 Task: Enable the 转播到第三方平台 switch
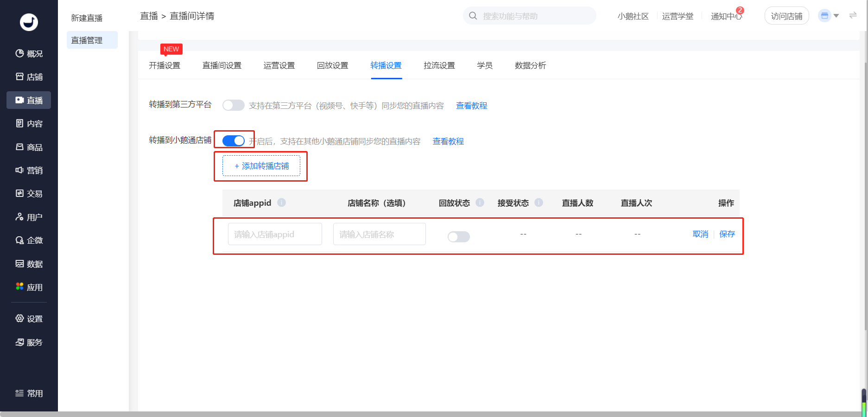(233, 105)
